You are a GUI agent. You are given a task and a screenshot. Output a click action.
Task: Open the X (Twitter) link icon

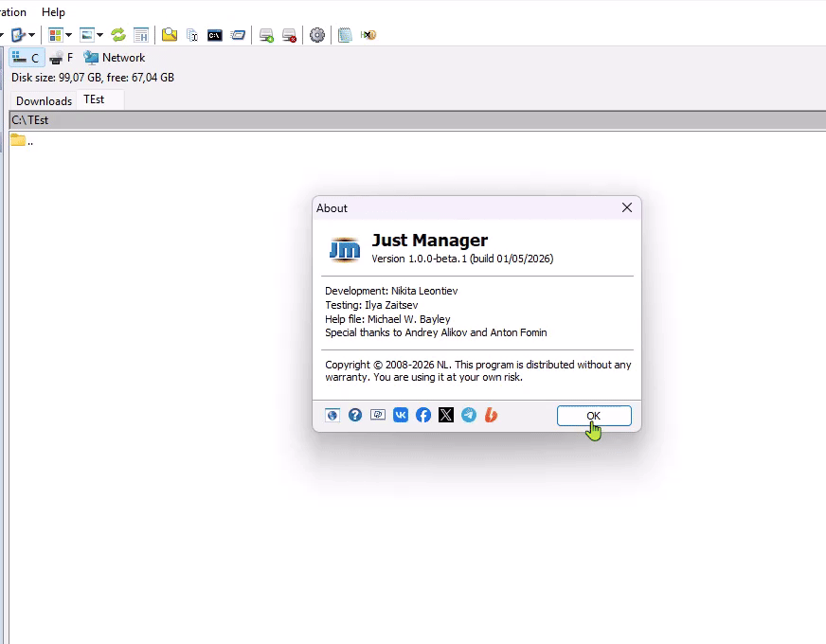pos(445,415)
